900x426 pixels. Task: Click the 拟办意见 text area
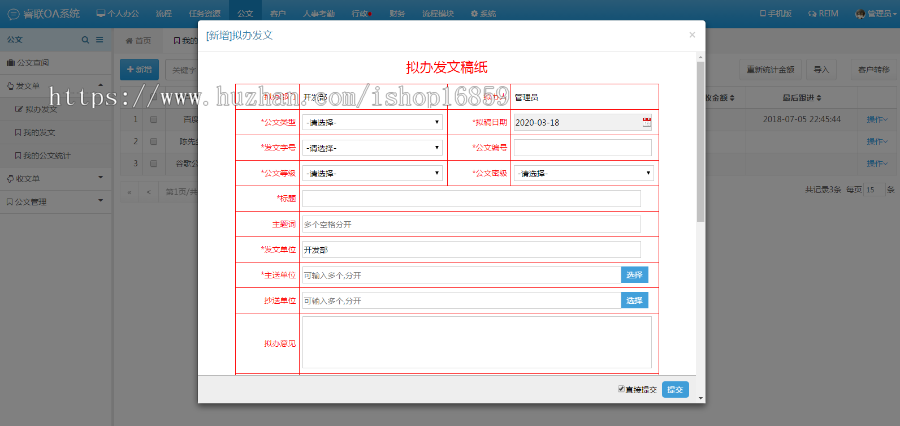pos(477,342)
